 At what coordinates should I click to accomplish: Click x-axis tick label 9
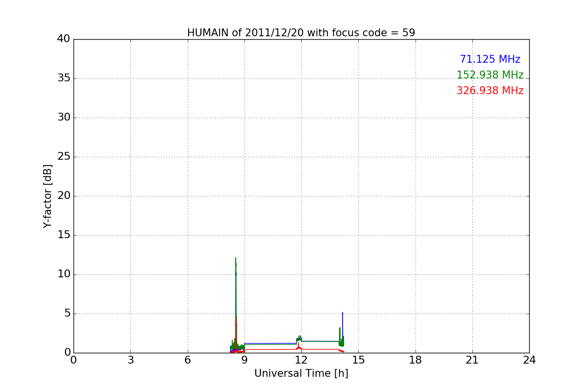(245, 360)
